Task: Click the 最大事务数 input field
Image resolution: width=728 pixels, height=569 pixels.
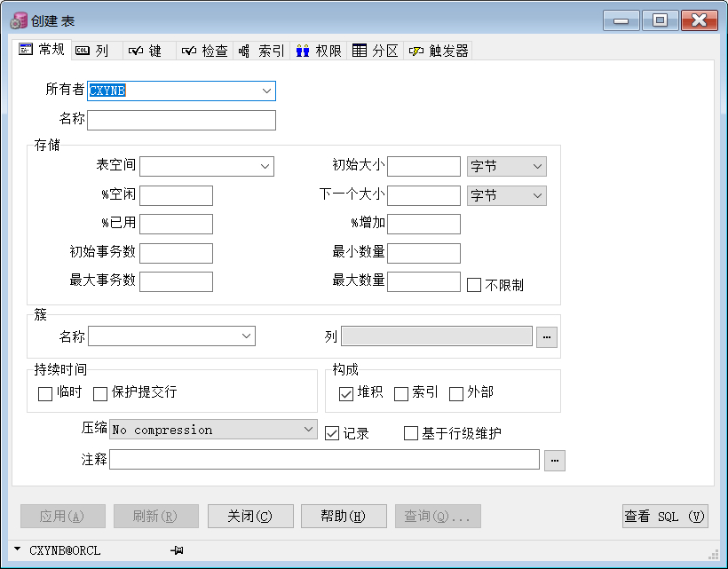Action: (176, 281)
